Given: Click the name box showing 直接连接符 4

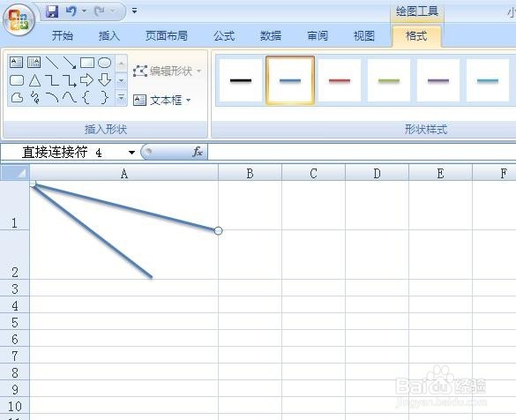Looking at the screenshot, I should coord(64,152).
